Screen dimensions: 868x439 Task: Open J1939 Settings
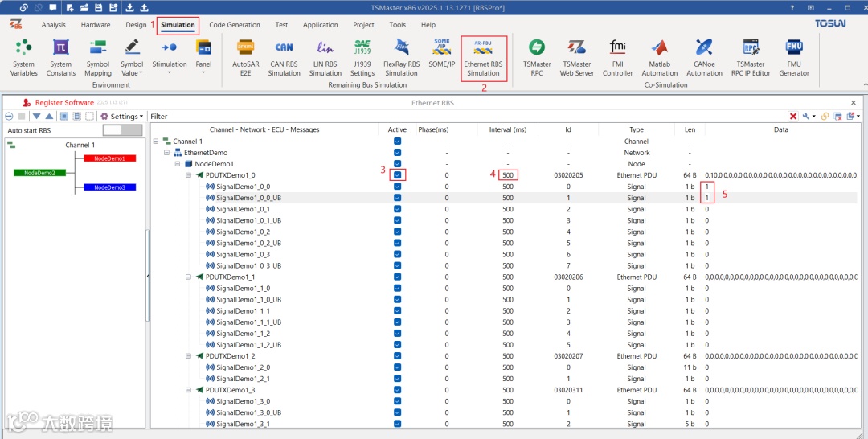(x=362, y=58)
